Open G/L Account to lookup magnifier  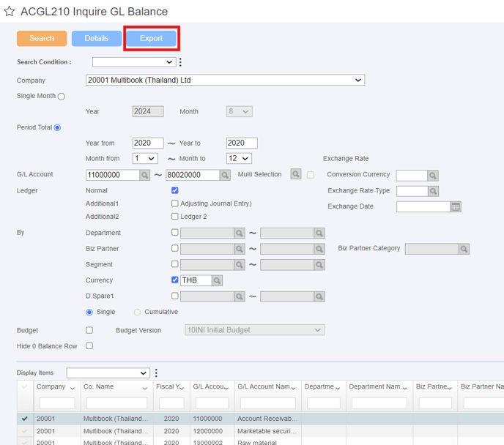click(225, 175)
